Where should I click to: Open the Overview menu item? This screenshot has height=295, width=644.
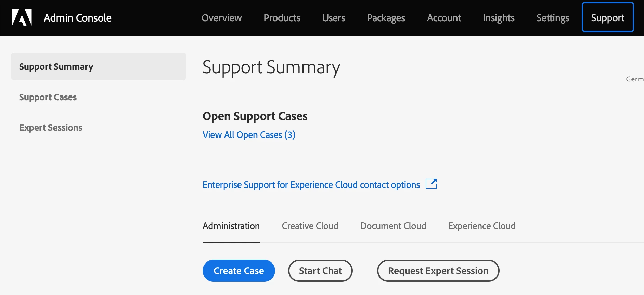click(x=222, y=18)
